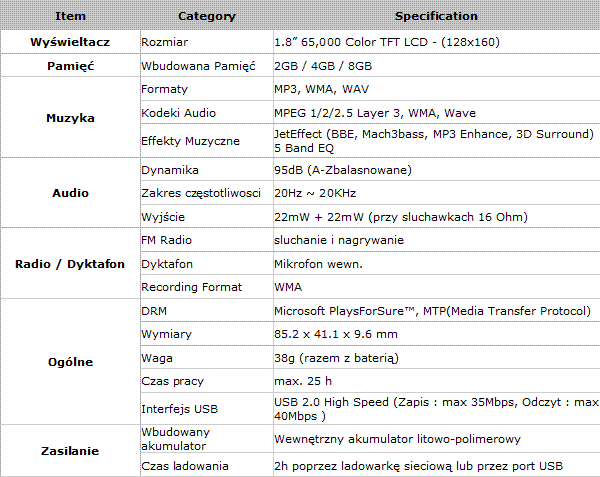
Task: Select the Muzyka section label
Action: 70,118
